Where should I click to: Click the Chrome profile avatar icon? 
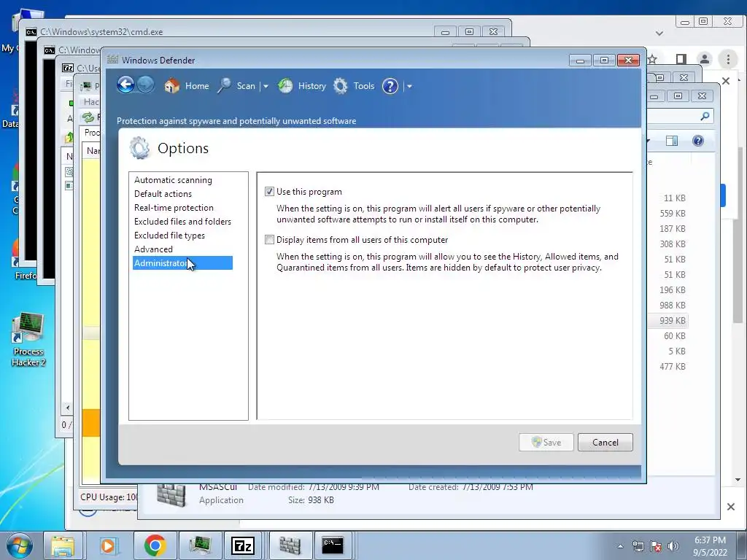[x=705, y=59]
